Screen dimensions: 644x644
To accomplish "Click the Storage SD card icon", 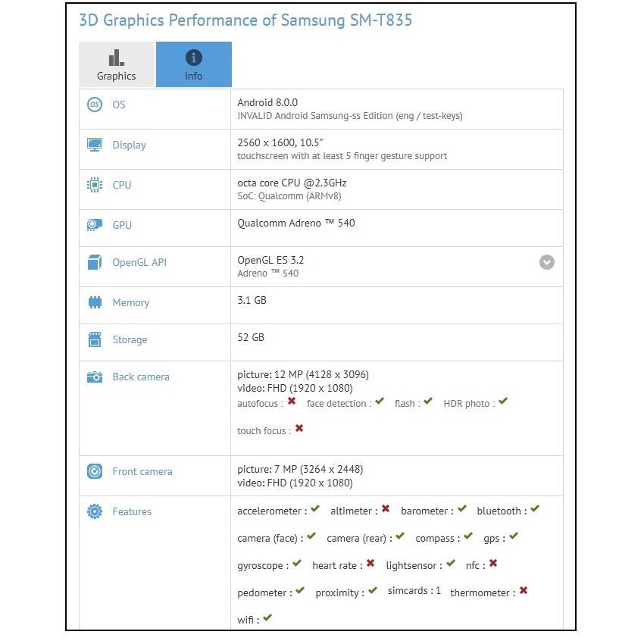I will click(x=95, y=339).
